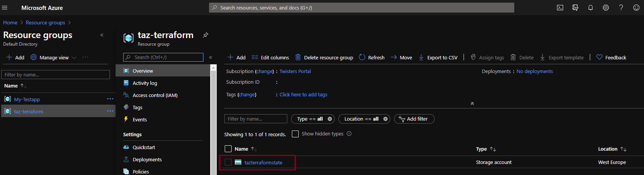Click the global search resources box
This screenshot has height=175, width=644.
[x=361, y=8]
